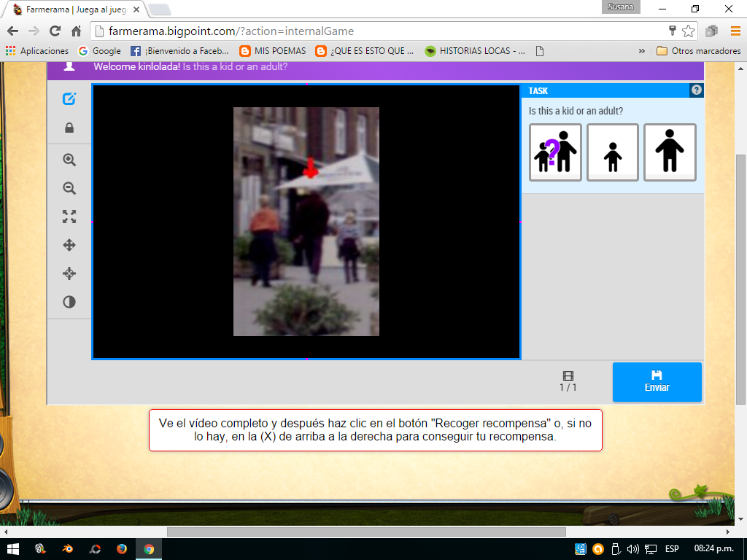
Task: Zoom out with the magnifier minus icon
Action: point(69,188)
